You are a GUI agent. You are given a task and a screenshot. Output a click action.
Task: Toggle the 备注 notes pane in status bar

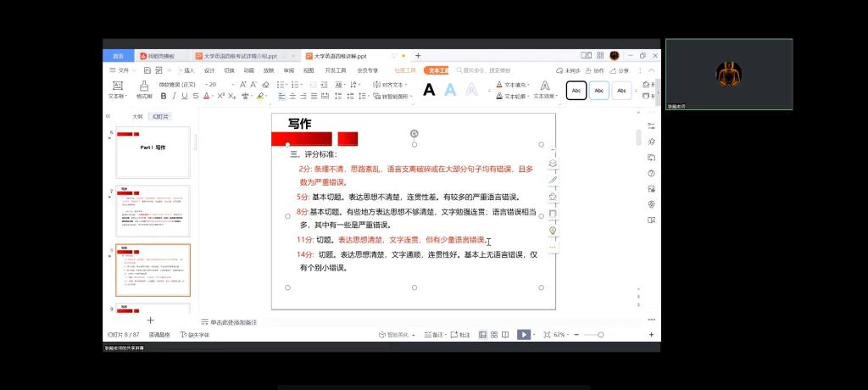(433, 335)
